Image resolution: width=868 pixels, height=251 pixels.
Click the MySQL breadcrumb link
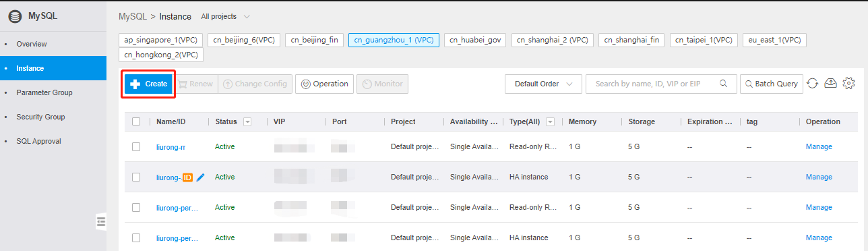tap(133, 16)
